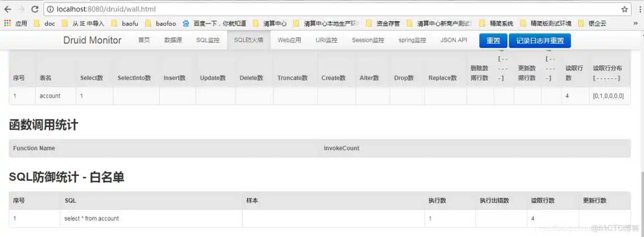This screenshot has width=644, height=237.
Task: Click the SQL防御统计 - 白名单 heading
Action: click(66, 177)
